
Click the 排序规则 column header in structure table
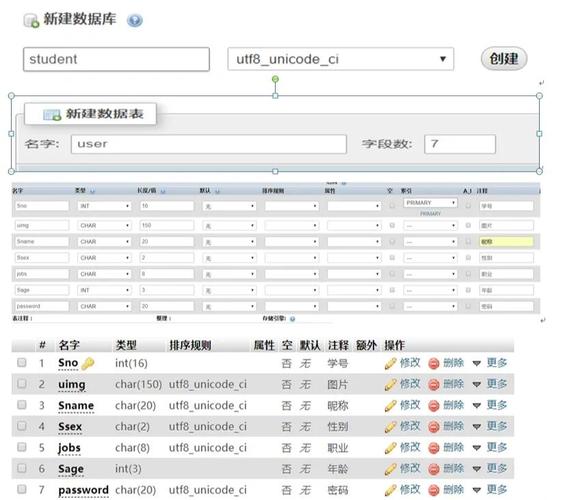[190, 345]
